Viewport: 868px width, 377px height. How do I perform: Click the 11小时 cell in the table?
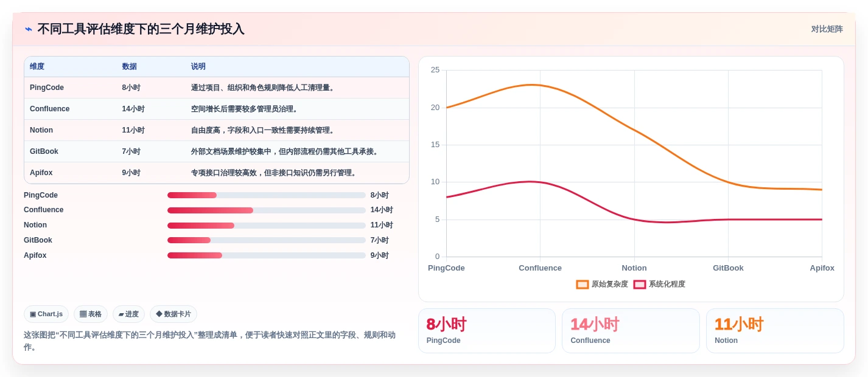(x=133, y=130)
